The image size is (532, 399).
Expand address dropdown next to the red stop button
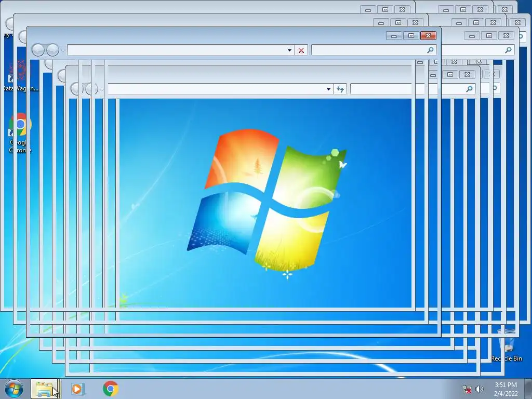(289, 50)
